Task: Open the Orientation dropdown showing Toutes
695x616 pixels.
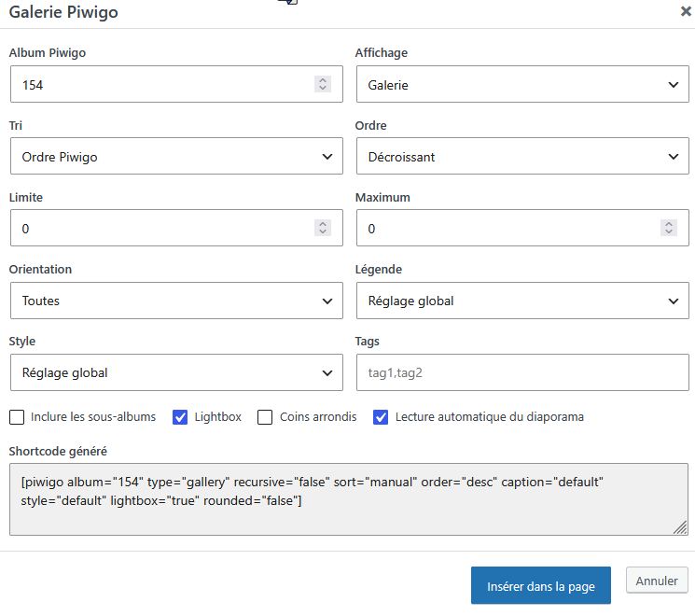Action: pyautogui.click(x=176, y=301)
